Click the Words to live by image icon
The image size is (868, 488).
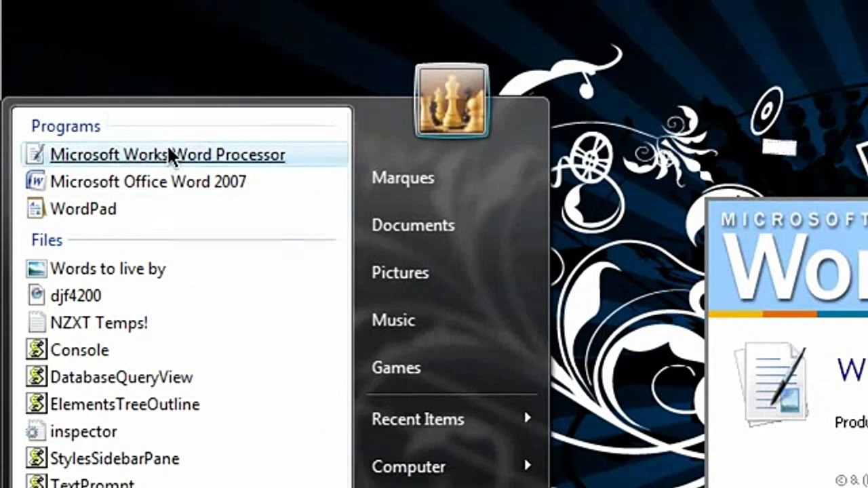(x=36, y=268)
